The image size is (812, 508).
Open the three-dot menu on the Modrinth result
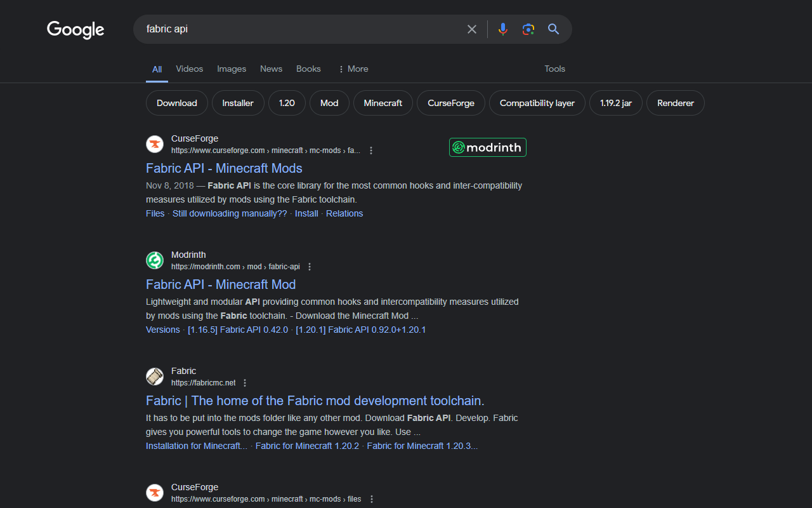(309, 267)
